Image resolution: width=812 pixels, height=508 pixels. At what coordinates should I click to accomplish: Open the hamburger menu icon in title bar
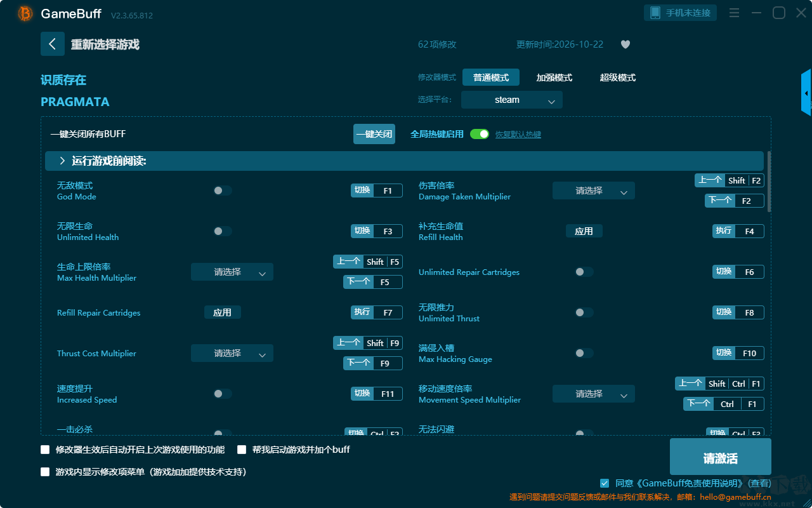(x=734, y=13)
